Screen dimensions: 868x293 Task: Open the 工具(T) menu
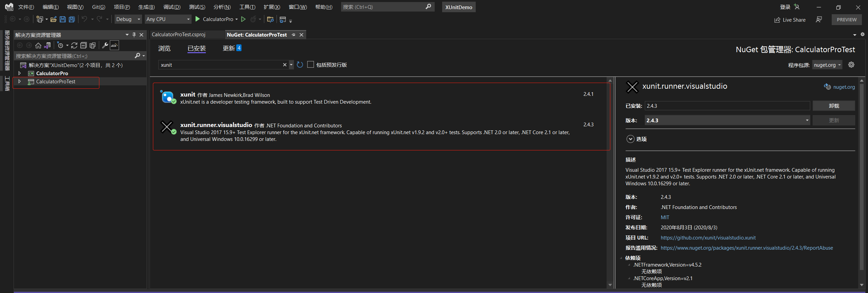(x=247, y=7)
